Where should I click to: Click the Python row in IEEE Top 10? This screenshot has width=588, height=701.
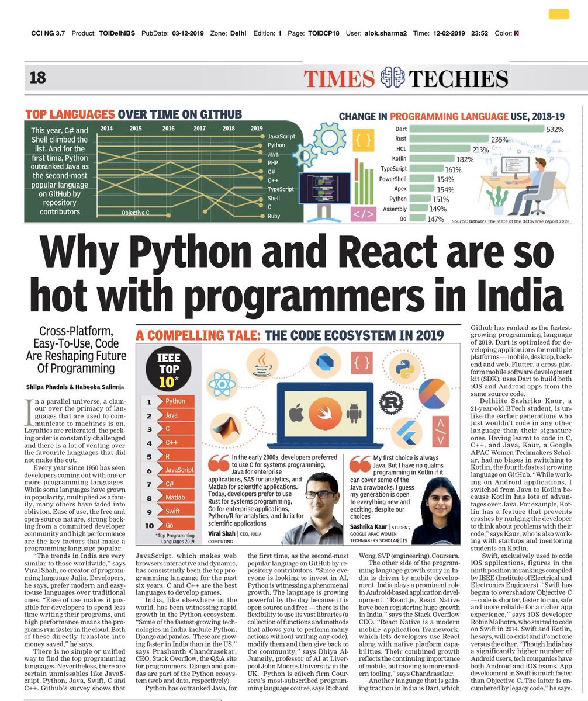point(168,401)
